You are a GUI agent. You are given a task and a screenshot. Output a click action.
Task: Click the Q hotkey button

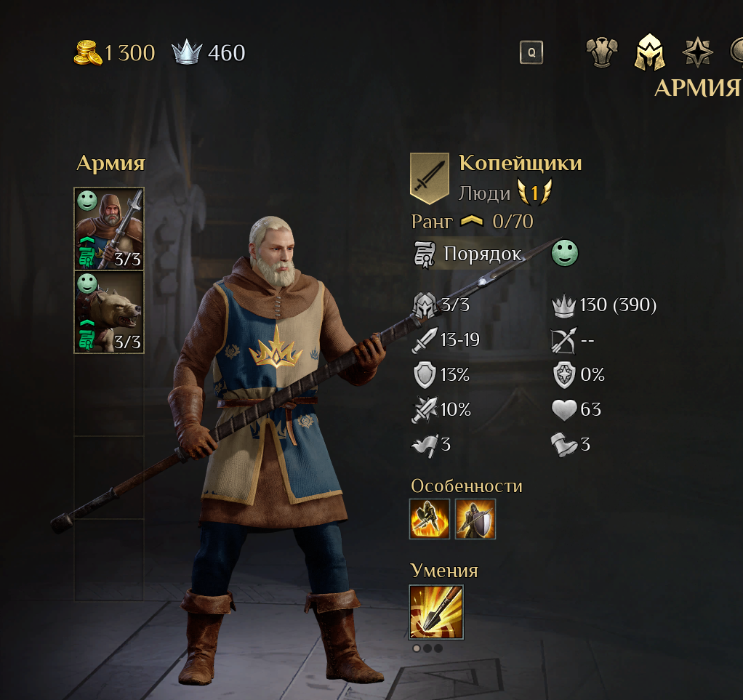531,52
